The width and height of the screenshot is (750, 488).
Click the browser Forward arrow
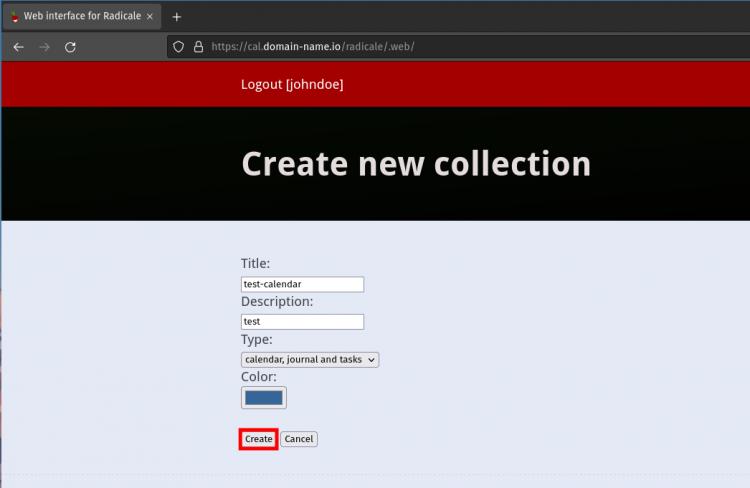[x=44, y=47]
